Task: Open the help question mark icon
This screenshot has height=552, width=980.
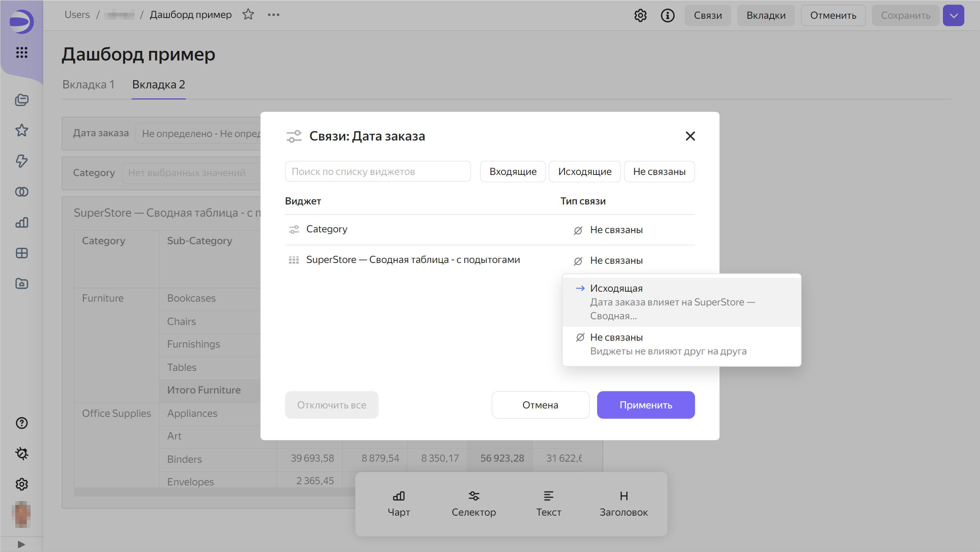Action: (x=22, y=423)
